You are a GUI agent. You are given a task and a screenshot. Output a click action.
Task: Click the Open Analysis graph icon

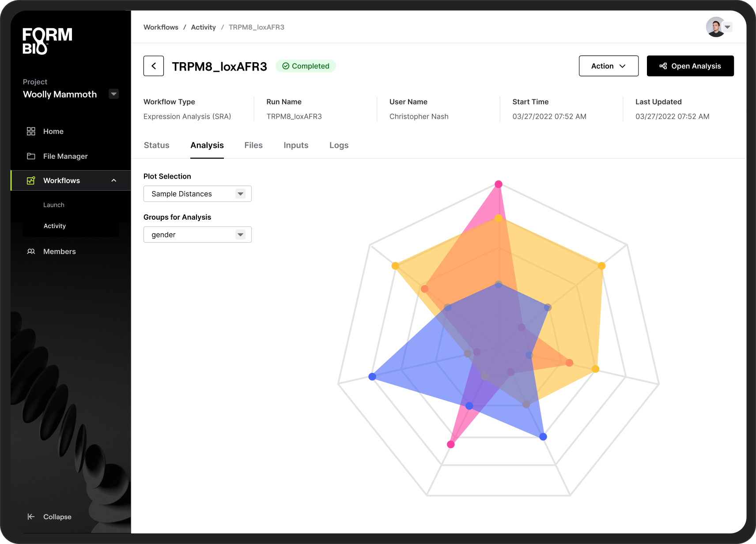tap(663, 66)
